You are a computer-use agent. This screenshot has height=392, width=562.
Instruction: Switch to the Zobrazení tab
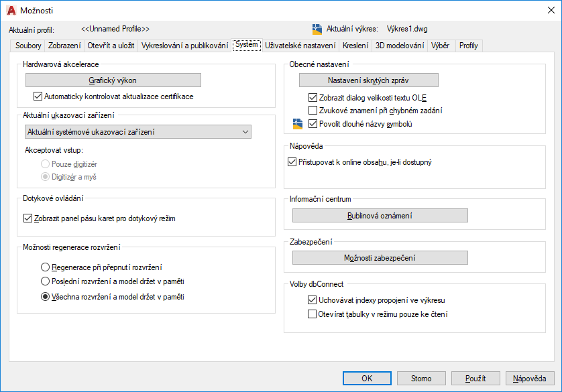point(64,46)
